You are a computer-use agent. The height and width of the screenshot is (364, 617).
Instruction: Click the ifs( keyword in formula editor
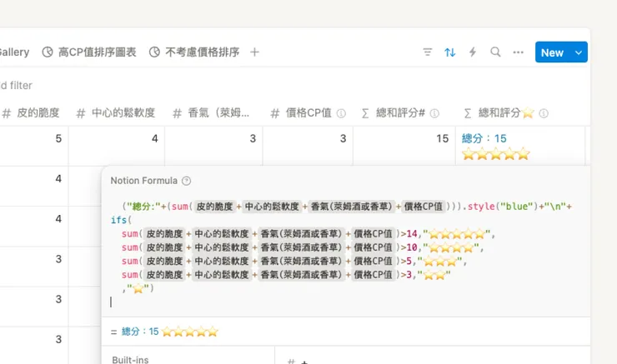point(121,220)
